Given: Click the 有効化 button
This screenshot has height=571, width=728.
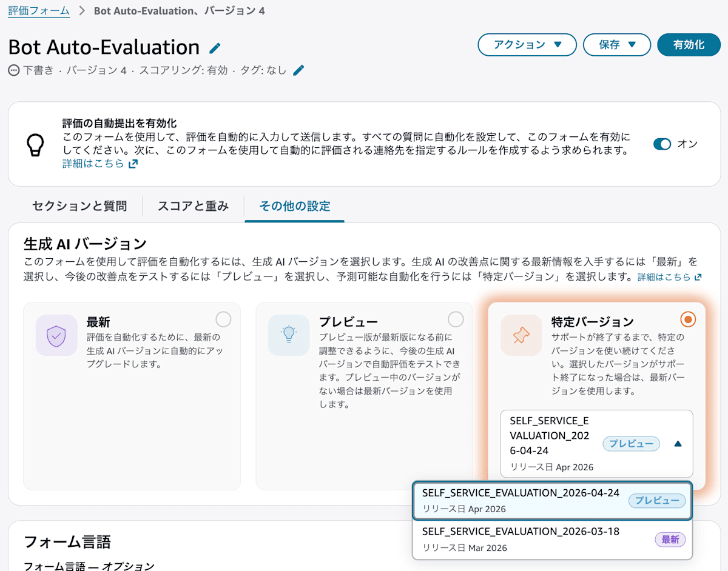Looking at the screenshot, I should click(689, 45).
